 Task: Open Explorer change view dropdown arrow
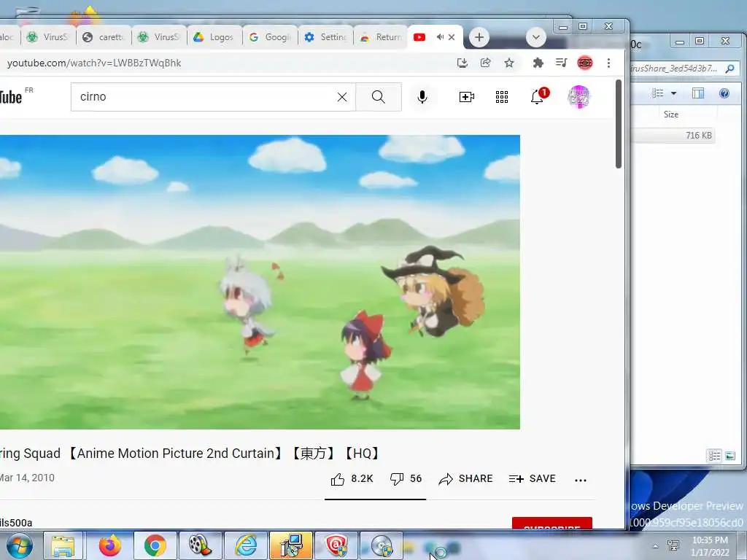tap(673, 93)
